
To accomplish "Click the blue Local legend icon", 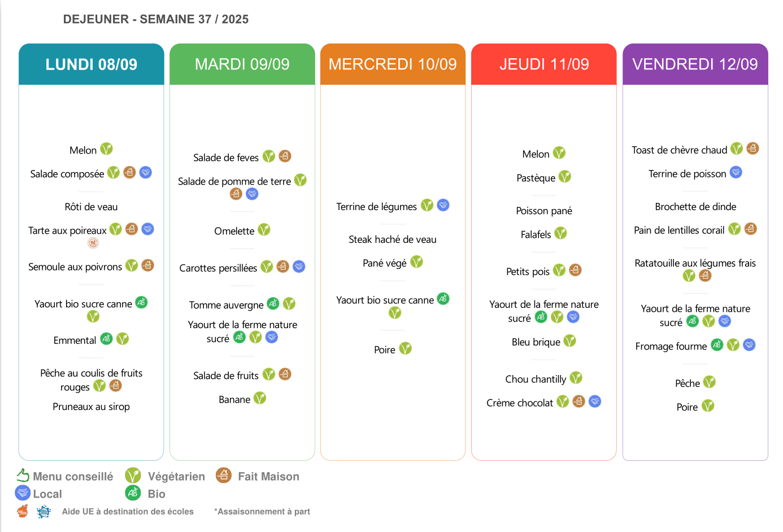I will pyautogui.click(x=23, y=493).
